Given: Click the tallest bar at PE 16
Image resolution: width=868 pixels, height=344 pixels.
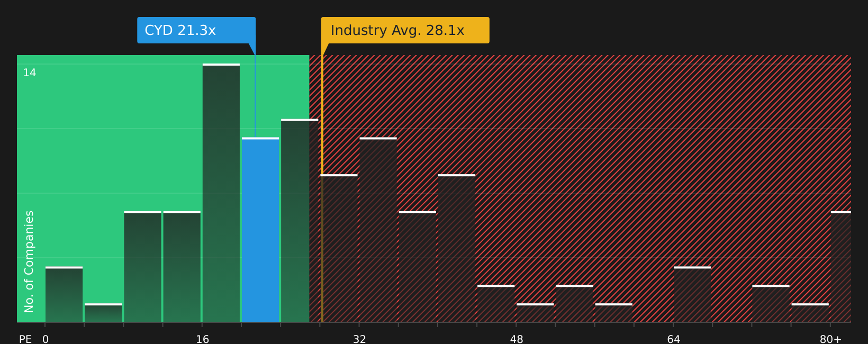Looking at the screenshot, I should tap(221, 193).
